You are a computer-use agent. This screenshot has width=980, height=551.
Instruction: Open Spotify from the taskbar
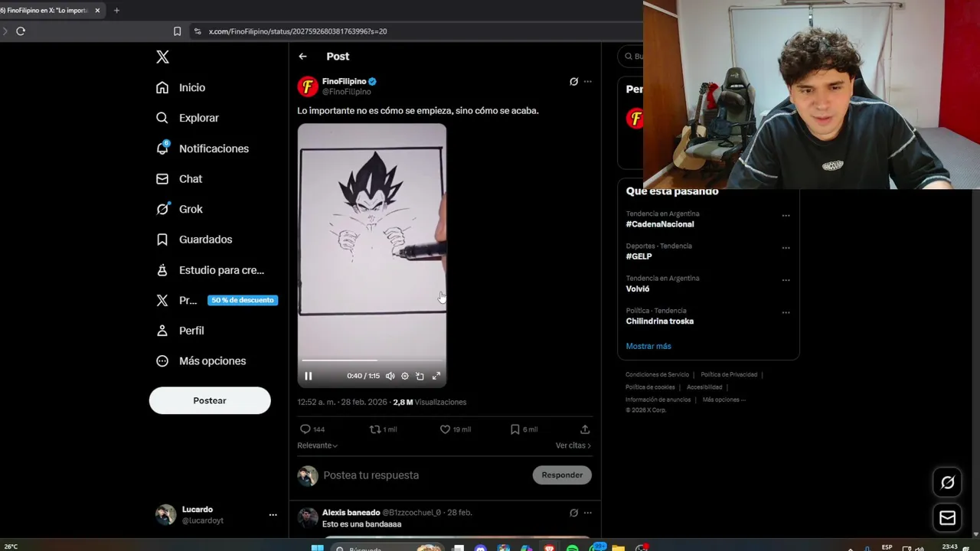(x=572, y=548)
